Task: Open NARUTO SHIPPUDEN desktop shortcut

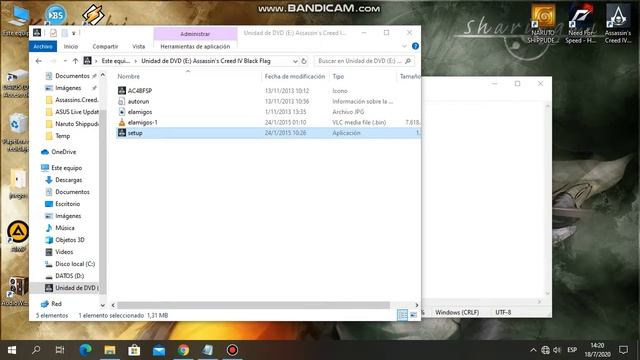Action: click(x=543, y=24)
